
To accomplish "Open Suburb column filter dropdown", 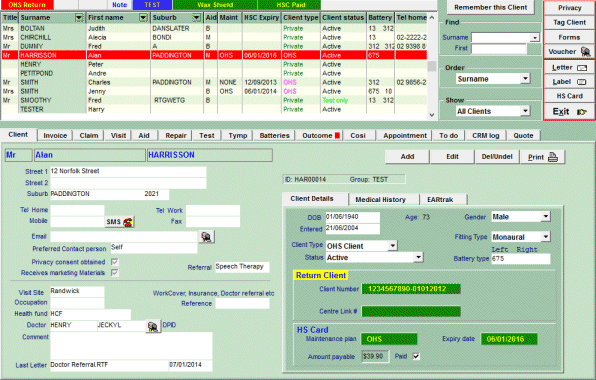I will click(x=196, y=18).
